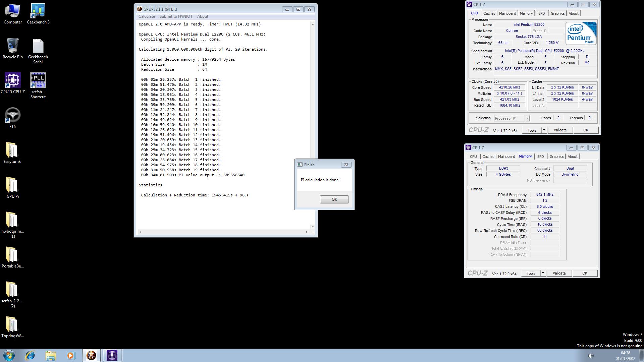The height and width of the screenshot is (362, 644).
Task: Switch to Mainboard tab in lower CPU-Z
Action: (506, 157)
